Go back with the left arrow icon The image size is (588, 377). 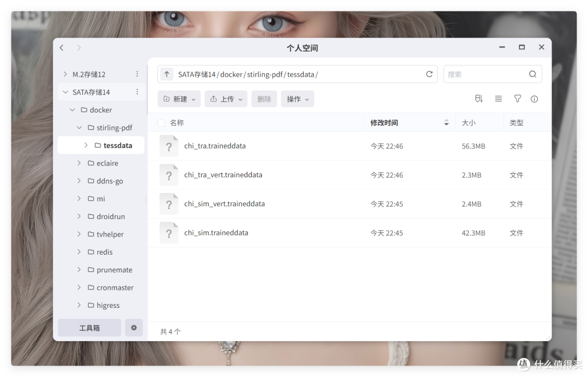tap(62, 47)
